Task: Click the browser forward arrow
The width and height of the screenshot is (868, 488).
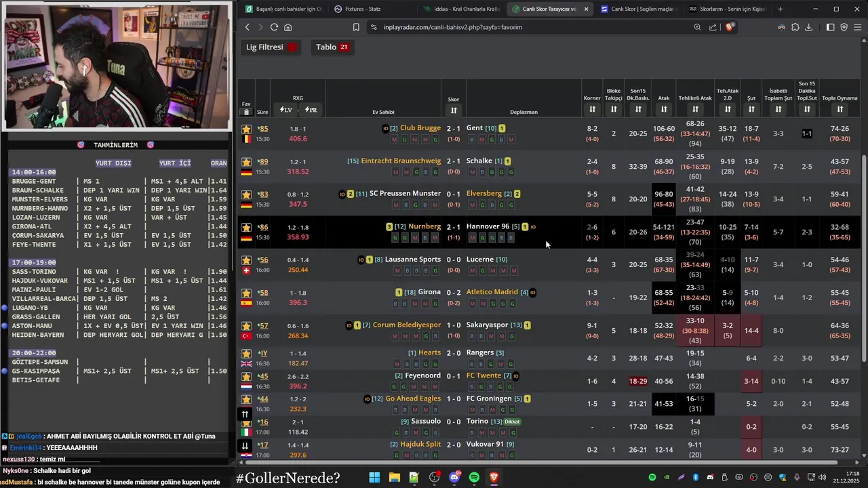Action: click(260, 27)
